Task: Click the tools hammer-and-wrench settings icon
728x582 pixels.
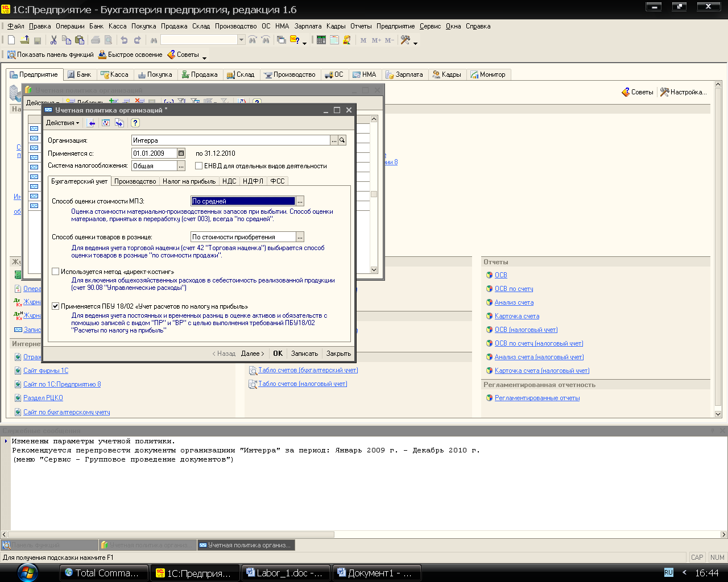Action: pyautogui.click(x=406, y=40)
